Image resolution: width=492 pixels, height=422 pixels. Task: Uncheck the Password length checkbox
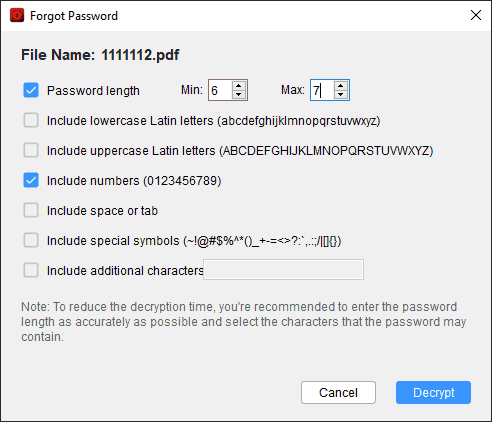coord(31,90)
